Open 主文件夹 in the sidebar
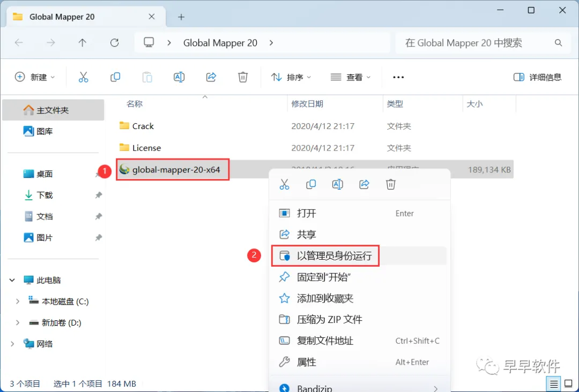The image size is (579, 392). point(53,110)
